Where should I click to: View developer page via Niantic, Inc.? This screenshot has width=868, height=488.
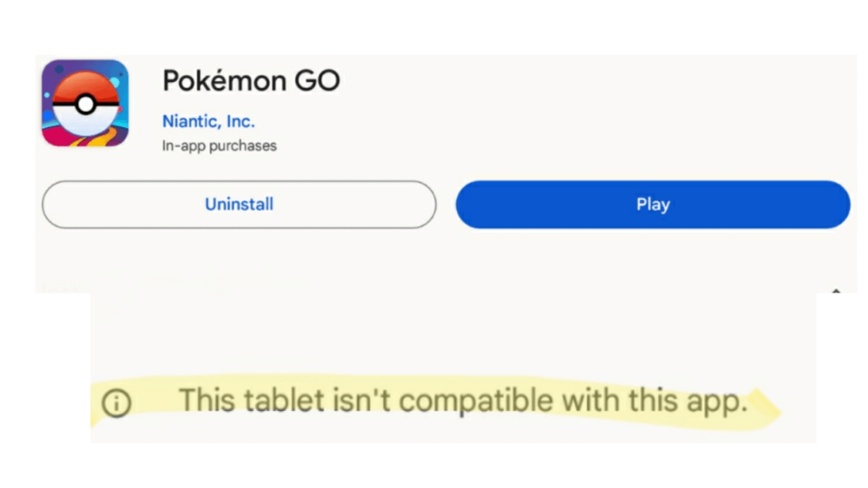coord(209,121)
